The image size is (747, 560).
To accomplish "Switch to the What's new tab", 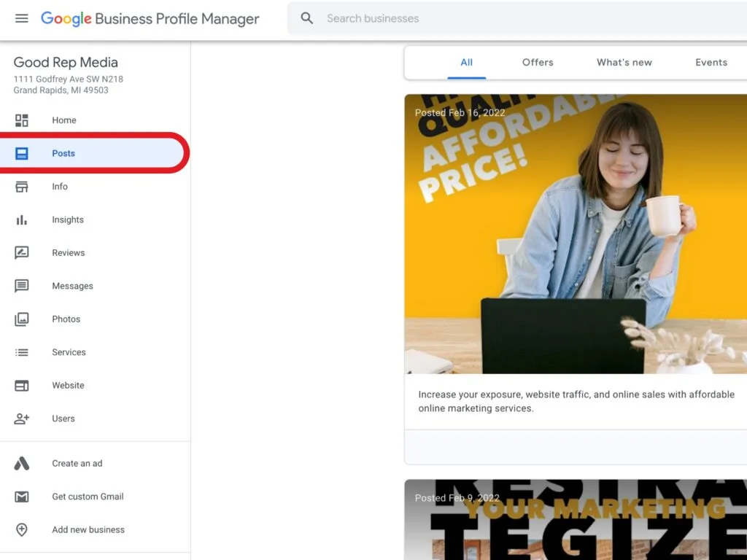I will (624, 63).
